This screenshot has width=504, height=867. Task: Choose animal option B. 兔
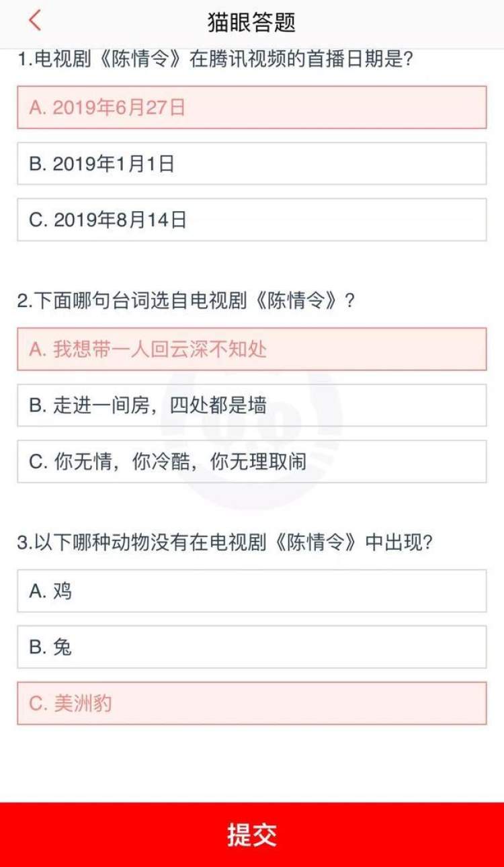tap(251, 647)
